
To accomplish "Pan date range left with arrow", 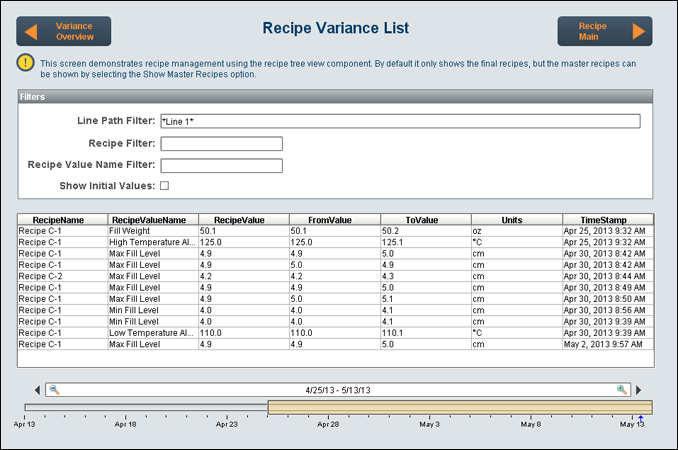I will tap(38, 390).
